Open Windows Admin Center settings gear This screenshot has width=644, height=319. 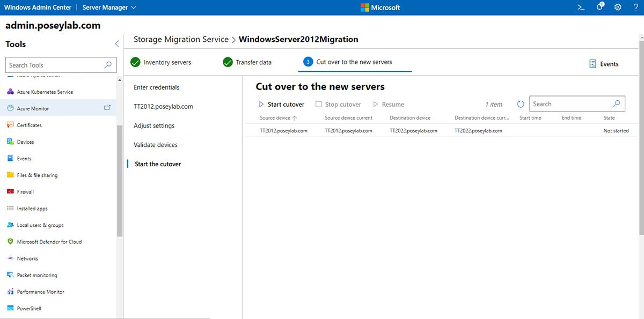tap(618, 7)
